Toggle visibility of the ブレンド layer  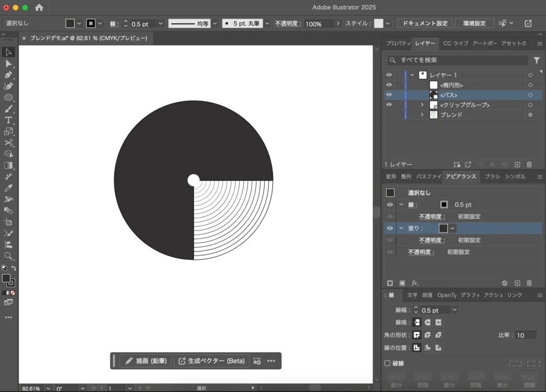point(389,114)
